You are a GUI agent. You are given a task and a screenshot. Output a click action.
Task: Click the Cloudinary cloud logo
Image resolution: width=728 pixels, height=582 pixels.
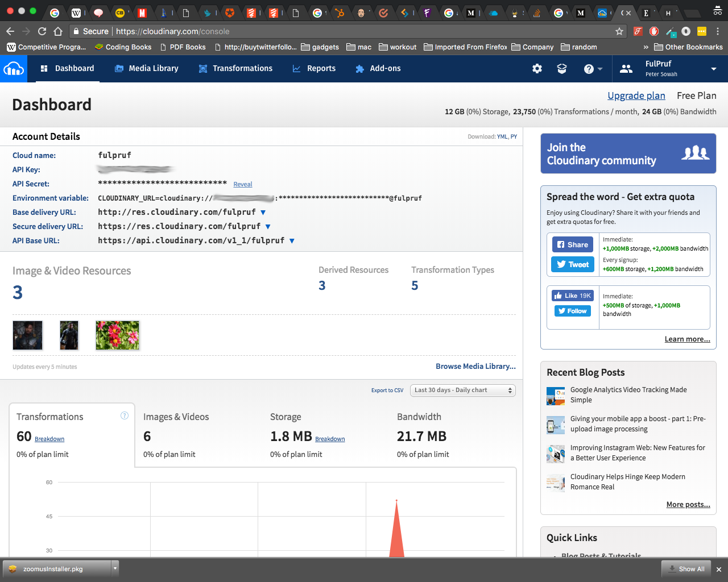14,69
